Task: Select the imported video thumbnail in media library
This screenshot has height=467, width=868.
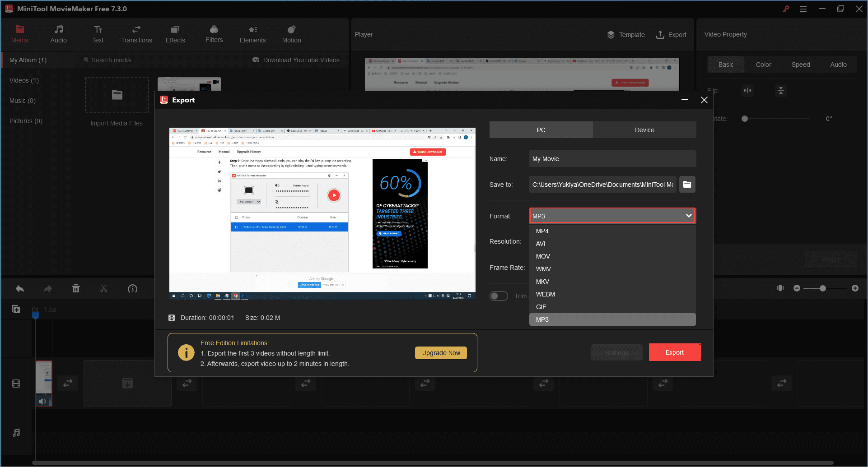Action: tap(189, 84)
